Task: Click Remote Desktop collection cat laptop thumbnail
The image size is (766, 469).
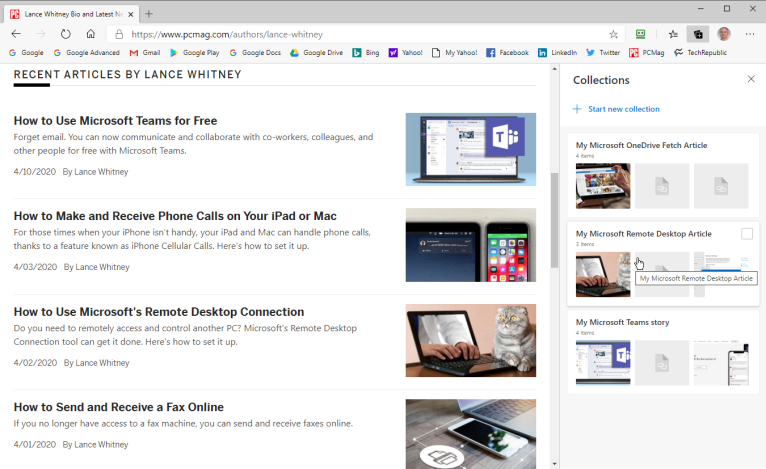Action: tap(603, 275)
